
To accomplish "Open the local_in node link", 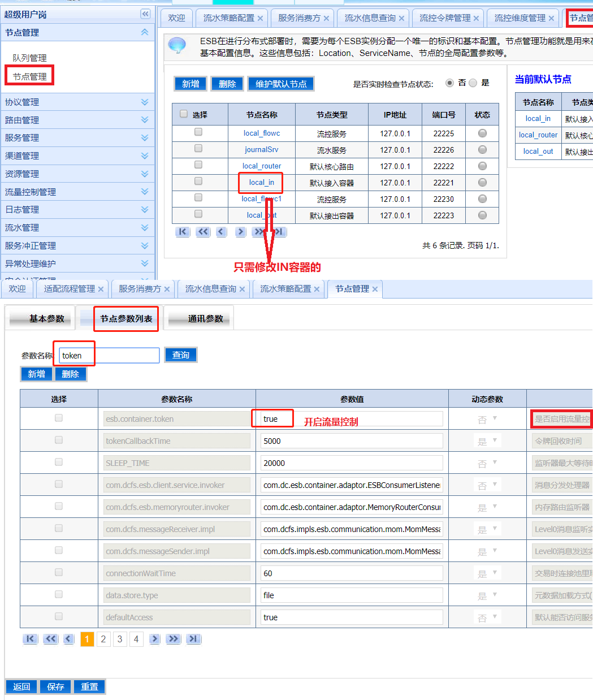I will (261, 183).
